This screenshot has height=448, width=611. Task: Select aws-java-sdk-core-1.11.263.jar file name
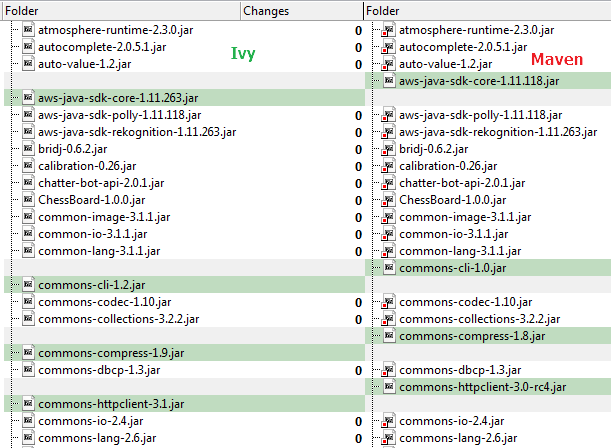118,98
